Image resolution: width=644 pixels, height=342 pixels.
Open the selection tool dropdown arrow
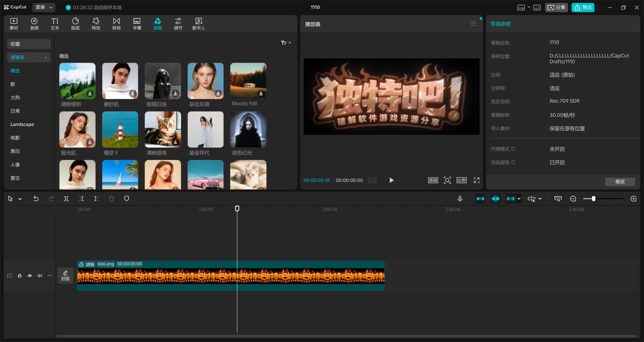(20, 198)
